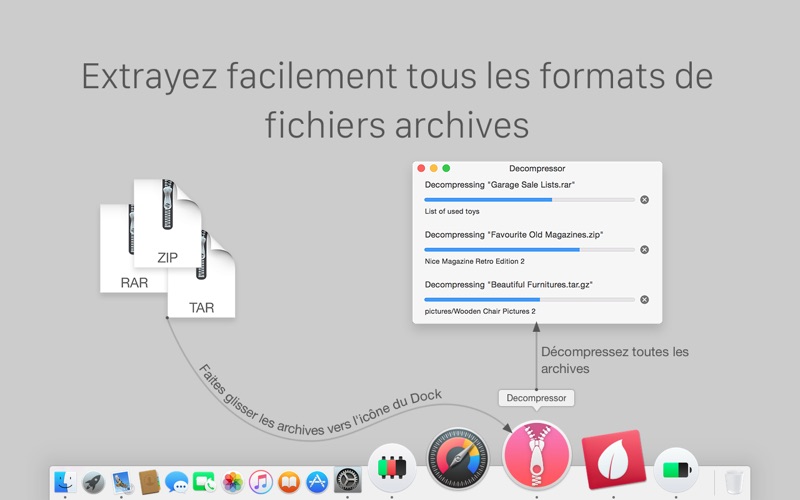The image size is (800, 500).
Task: Cancel decompressing Favourite Old Magazines.zip
Action: [644, 249]
